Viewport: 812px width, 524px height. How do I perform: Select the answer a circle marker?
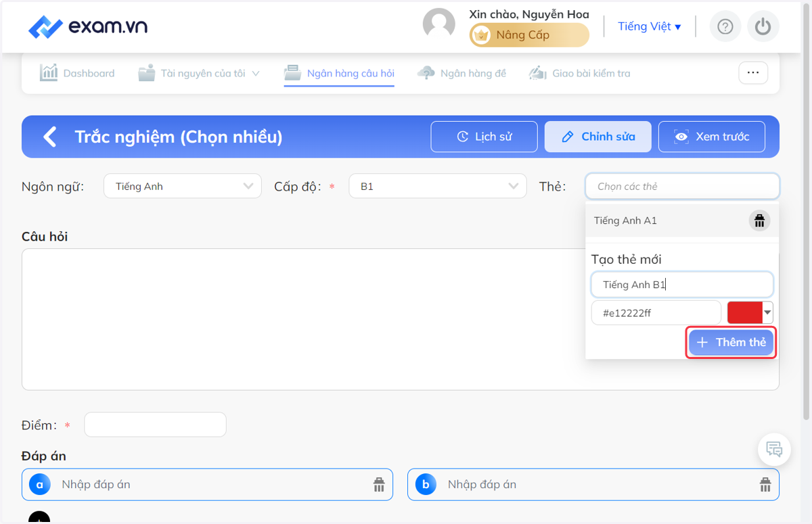[x=40, y=484]
